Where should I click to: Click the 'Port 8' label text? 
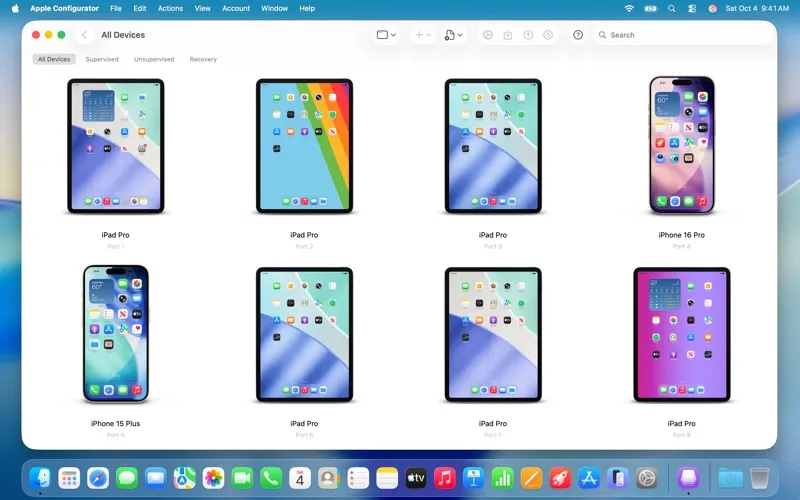[682, 435]
